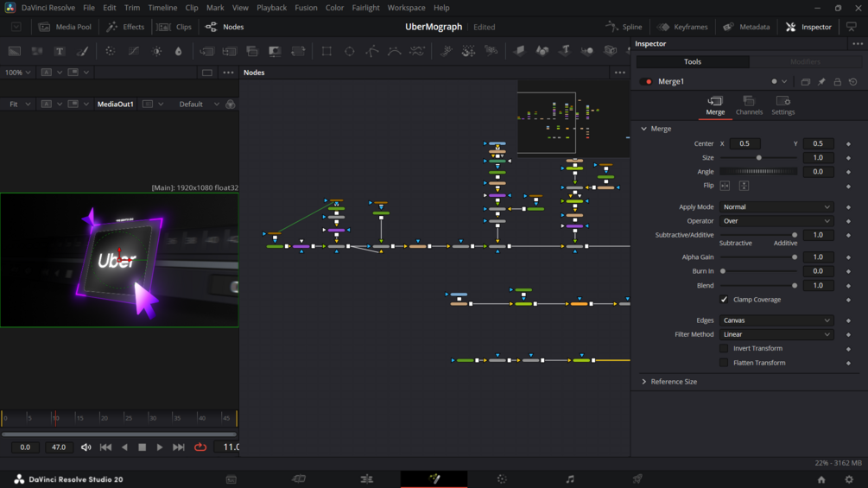Enable Invert Transform checkbox

(724, 349)
